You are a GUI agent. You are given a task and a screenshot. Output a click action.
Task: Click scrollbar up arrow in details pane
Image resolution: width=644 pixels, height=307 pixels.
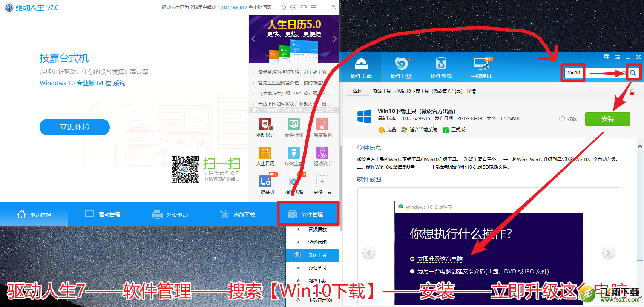tap(640, 146)
